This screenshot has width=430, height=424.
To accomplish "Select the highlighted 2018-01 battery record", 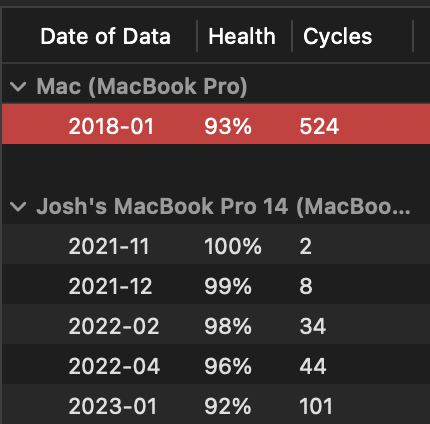I will [216, 124].
